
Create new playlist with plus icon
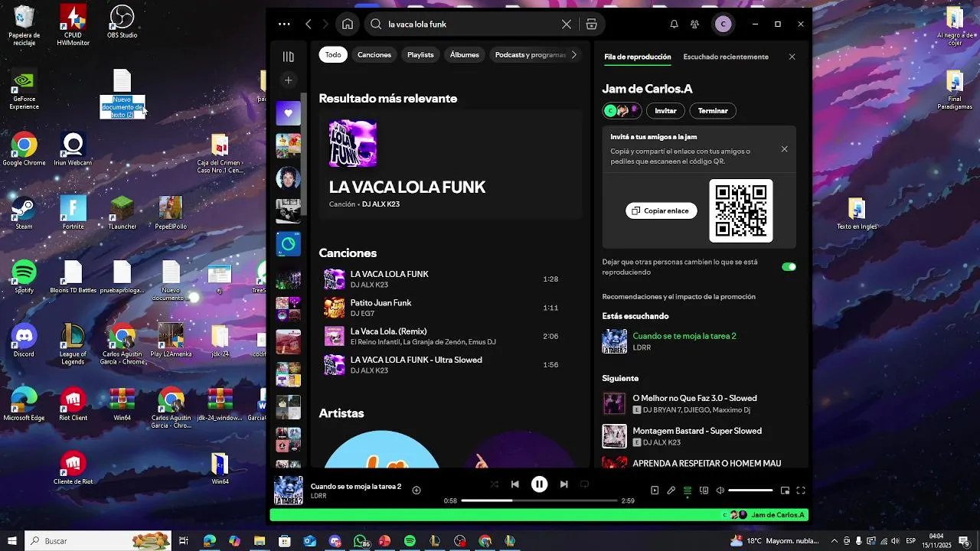(x=288, y=80)
